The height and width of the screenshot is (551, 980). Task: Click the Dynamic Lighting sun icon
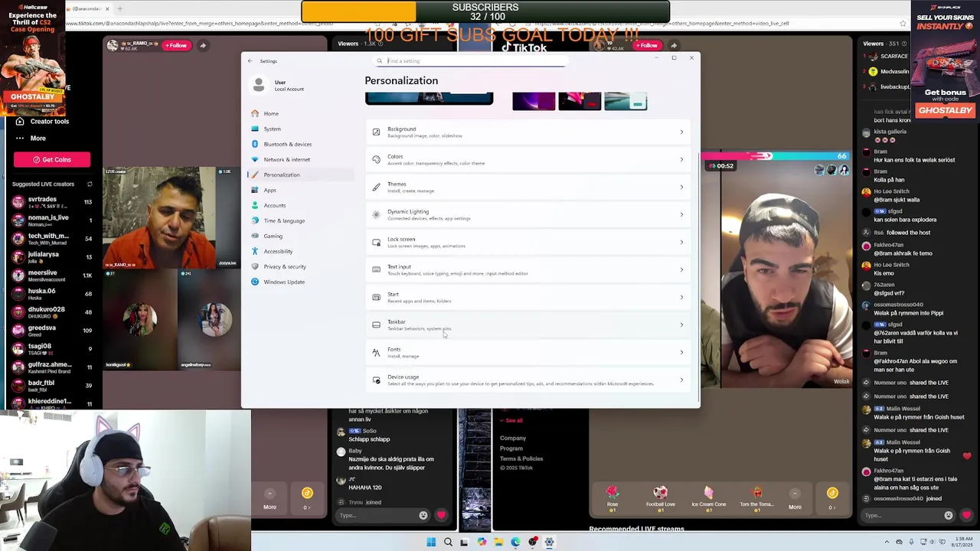pos(376,214)
